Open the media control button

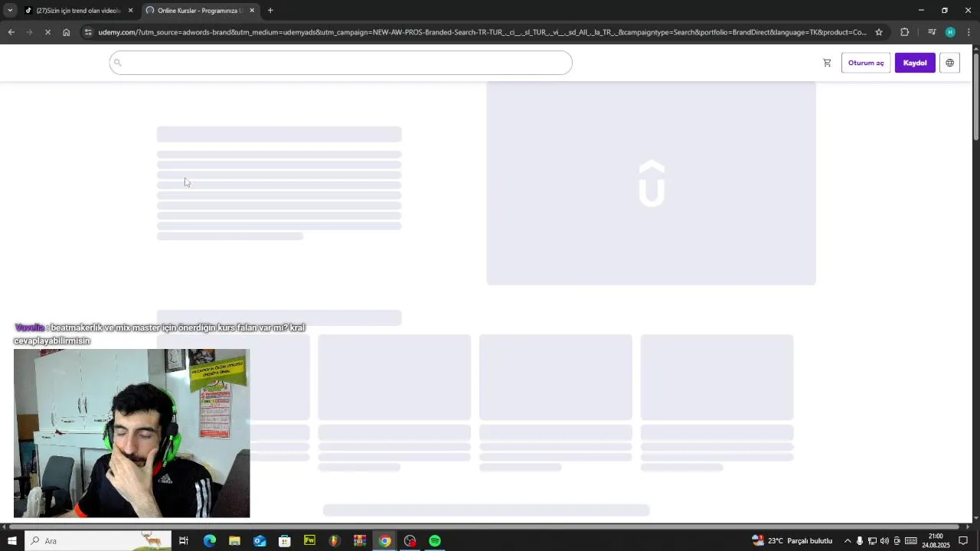click(x=932, y=32)
